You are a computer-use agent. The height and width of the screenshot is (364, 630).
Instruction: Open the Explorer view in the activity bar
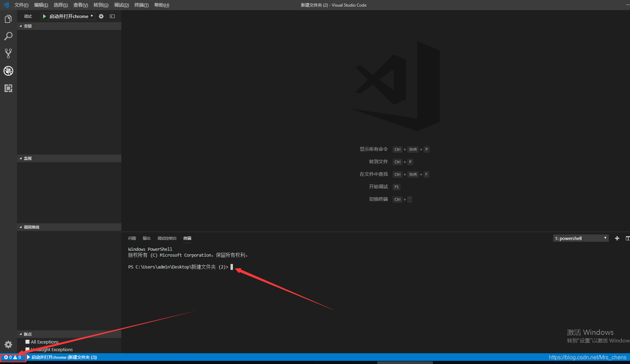click(8, 19)
